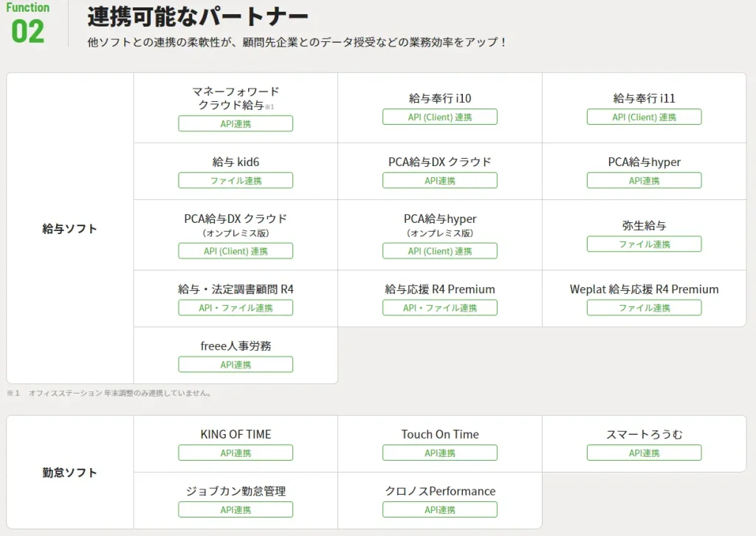Image resolution: width=756 pixels, height=536 pixels.
Task: Click the Function 02 label
Action: click(27, 24)
